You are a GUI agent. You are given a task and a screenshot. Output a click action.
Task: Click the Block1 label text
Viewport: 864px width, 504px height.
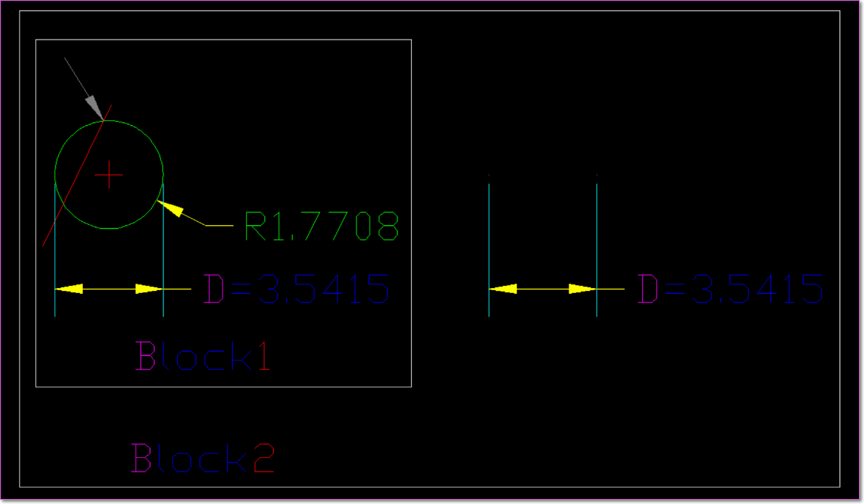pyautogui.click(x=203, y=356)
